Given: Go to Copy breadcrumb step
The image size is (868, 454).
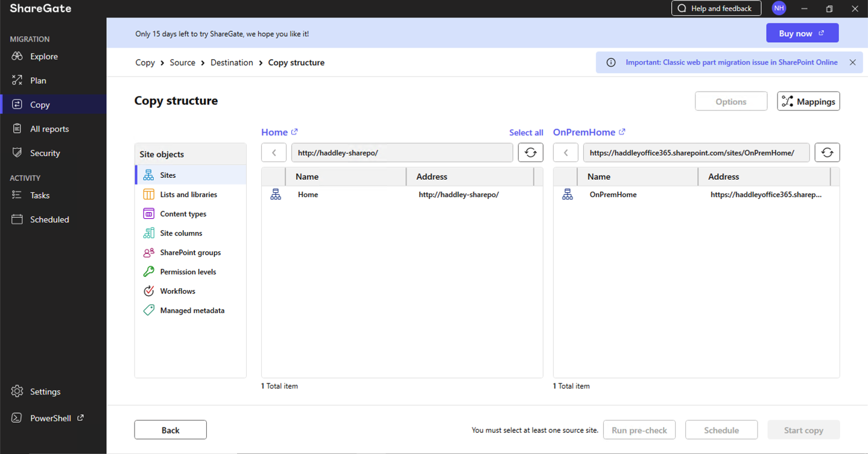Looking at the screenshot, I should click(x=145, y=62).
